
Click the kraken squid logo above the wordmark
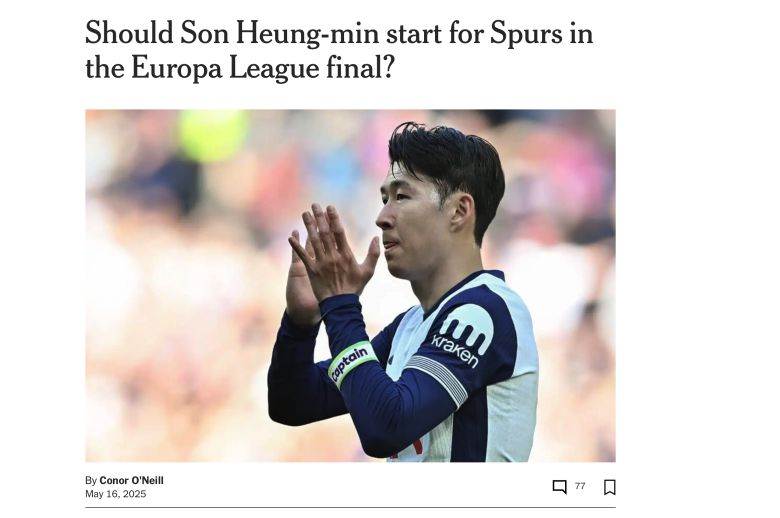467,326
